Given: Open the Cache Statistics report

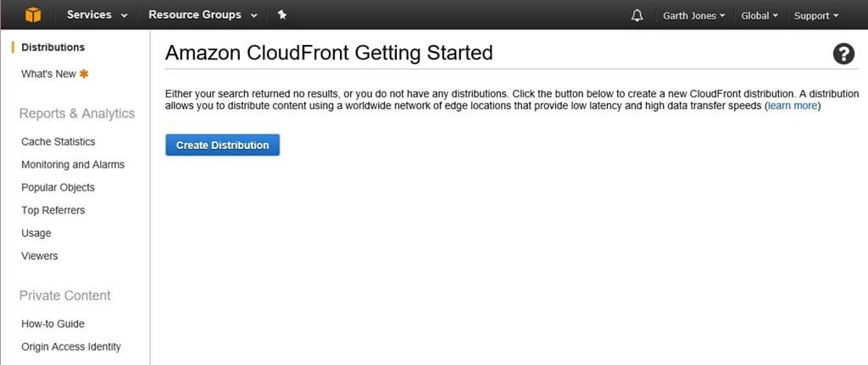Looking at the screenshot, I should 58,141.
